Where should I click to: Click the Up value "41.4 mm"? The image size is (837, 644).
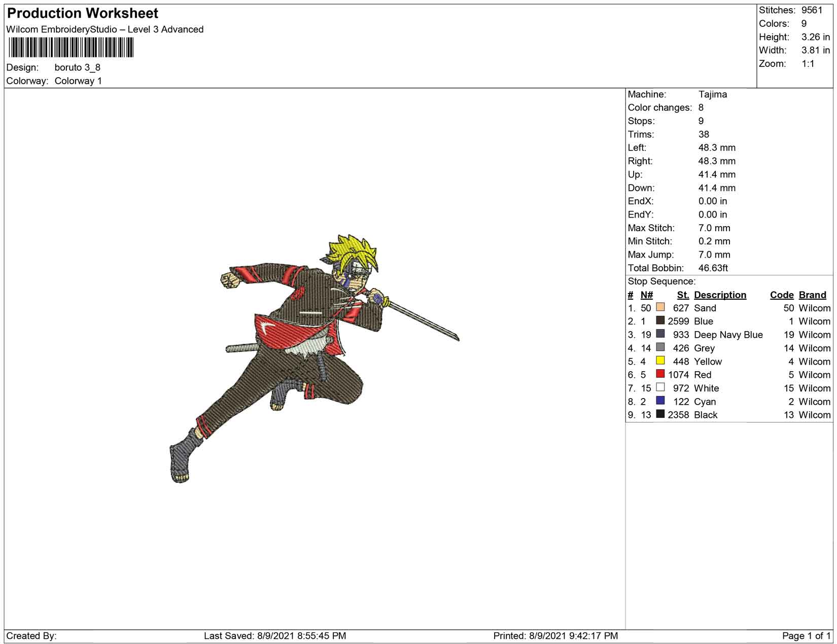tap(717, 174)
